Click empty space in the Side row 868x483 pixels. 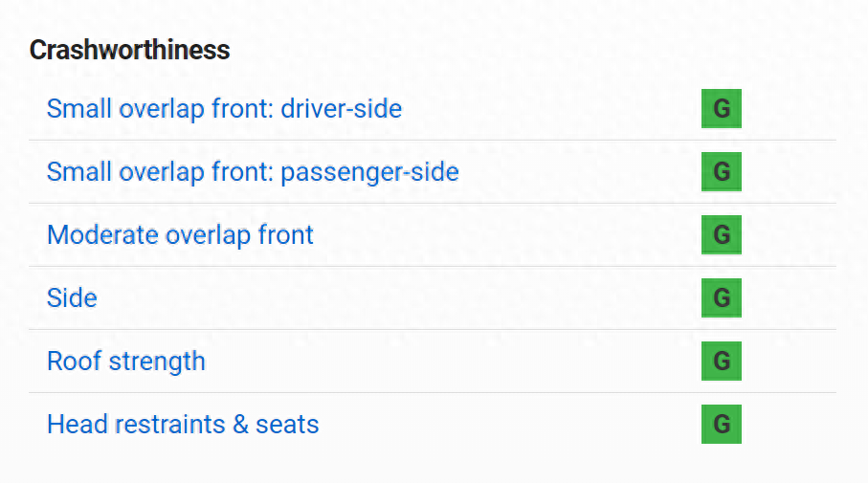click(402, 298)
